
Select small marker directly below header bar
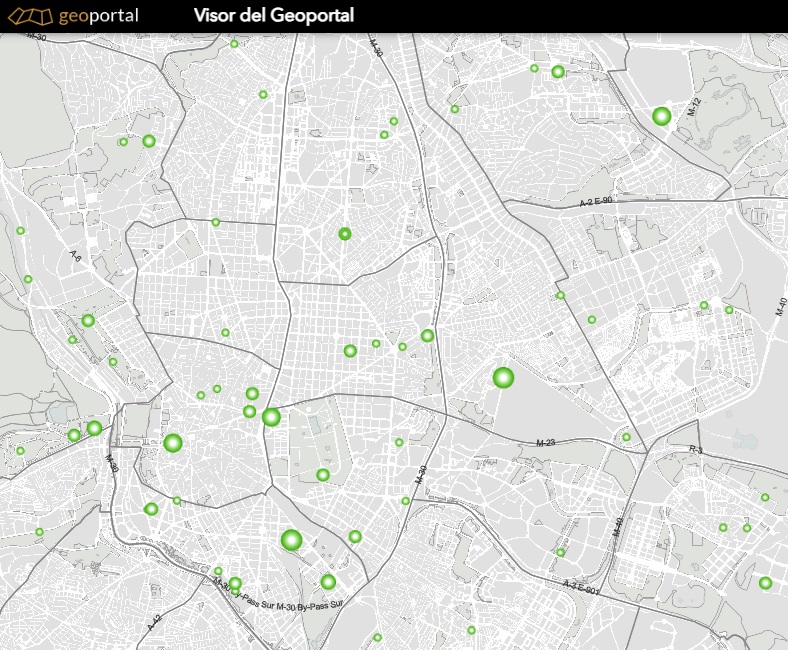pos(234,43)
